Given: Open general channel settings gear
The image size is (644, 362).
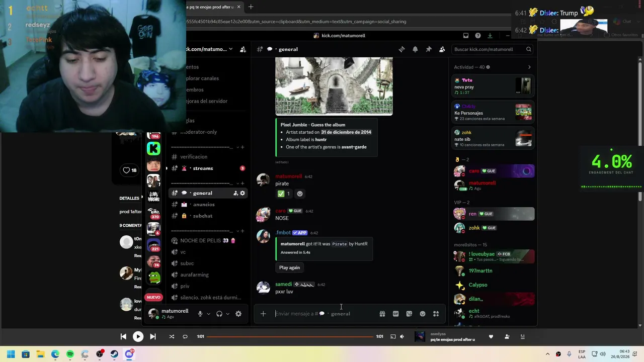Looking at the screenshot, I should (x=243, y=193).
